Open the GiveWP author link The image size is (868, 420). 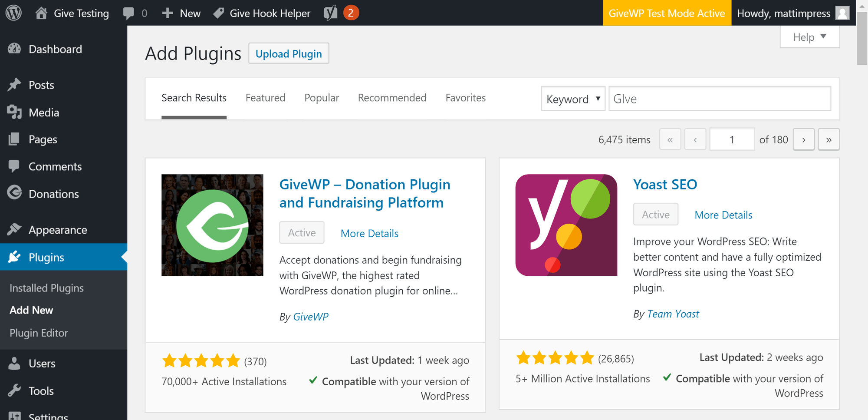[x=311, y=317]
